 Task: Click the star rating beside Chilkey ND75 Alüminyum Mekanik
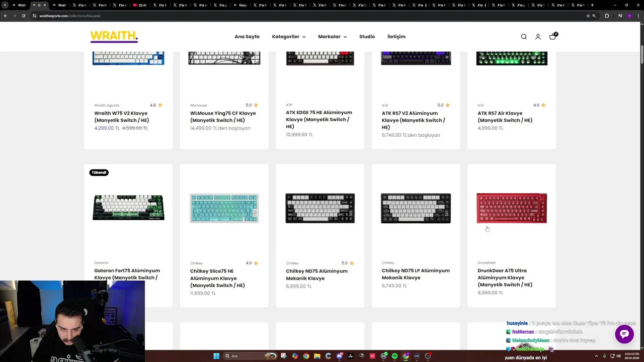pos(348,263)
